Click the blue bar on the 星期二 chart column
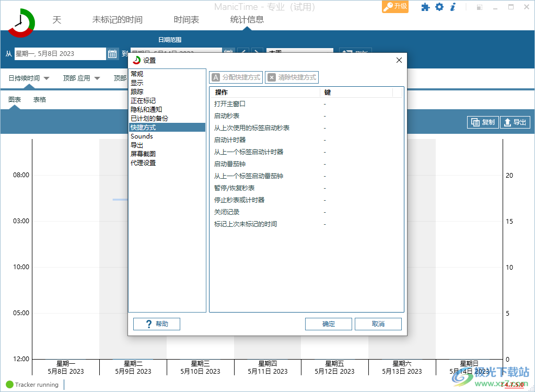 (x=121, y=200)
